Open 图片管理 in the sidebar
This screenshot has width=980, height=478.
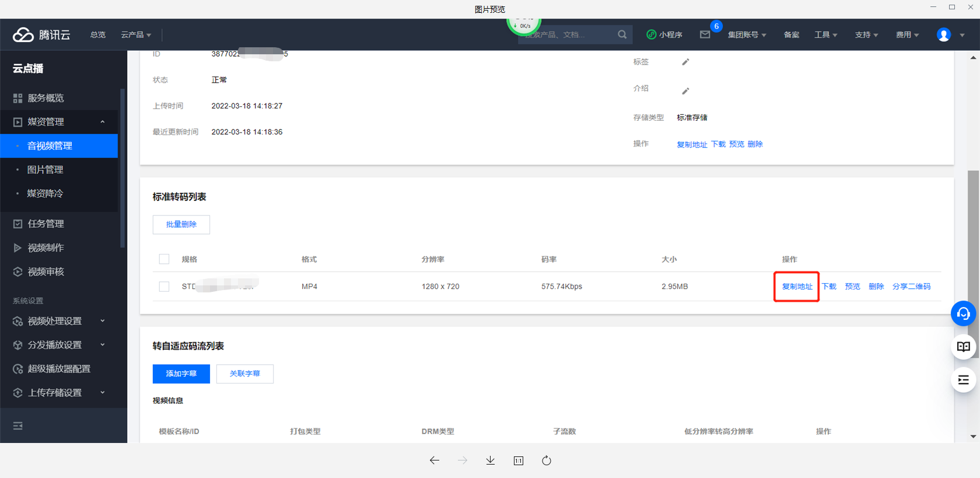point(45,170)
